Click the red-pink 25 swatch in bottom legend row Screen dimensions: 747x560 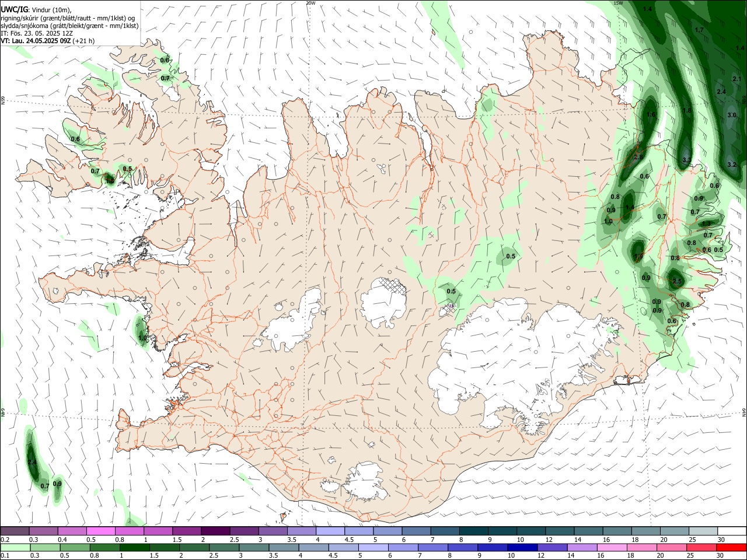701,548
